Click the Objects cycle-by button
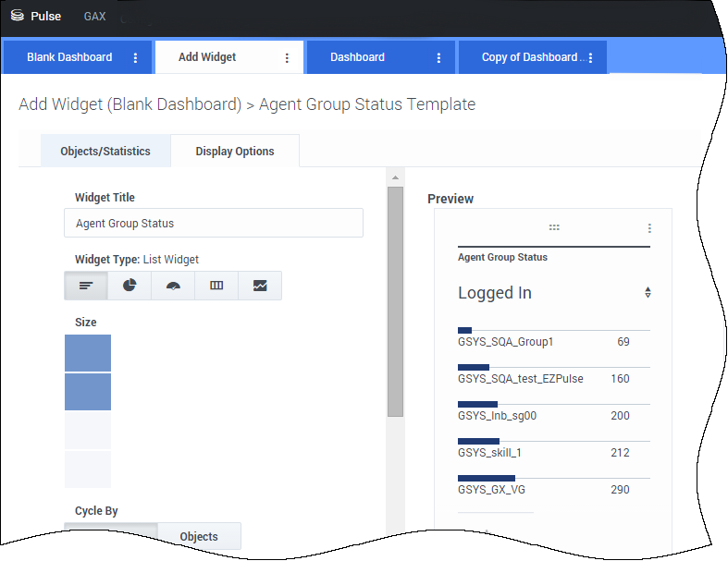The width and height of the screenshot is (728, 561). point(199,536)
